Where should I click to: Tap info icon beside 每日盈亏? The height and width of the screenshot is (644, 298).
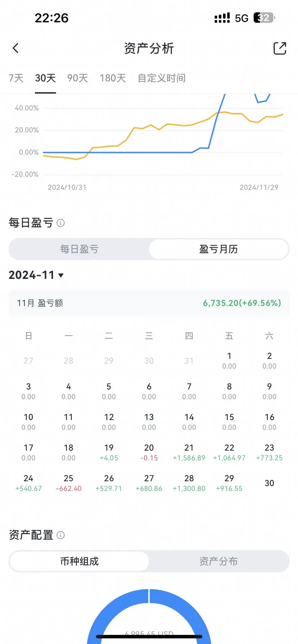pos(61,223)
